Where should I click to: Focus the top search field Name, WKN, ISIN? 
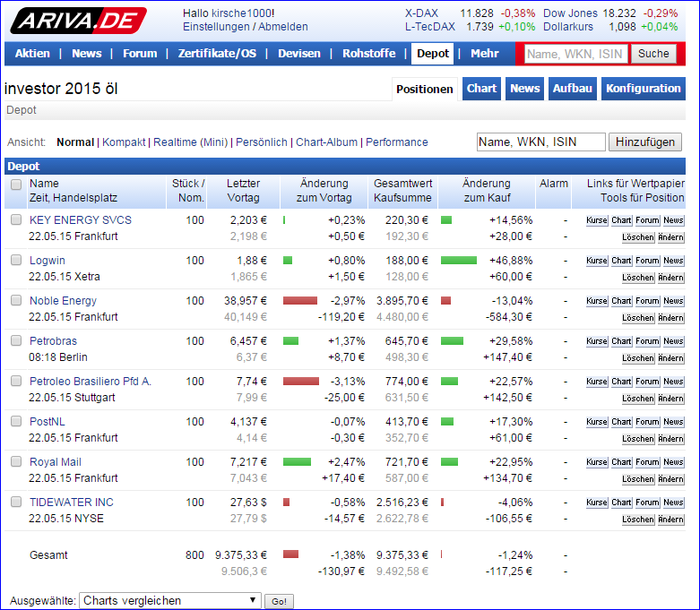click(575, 54)
